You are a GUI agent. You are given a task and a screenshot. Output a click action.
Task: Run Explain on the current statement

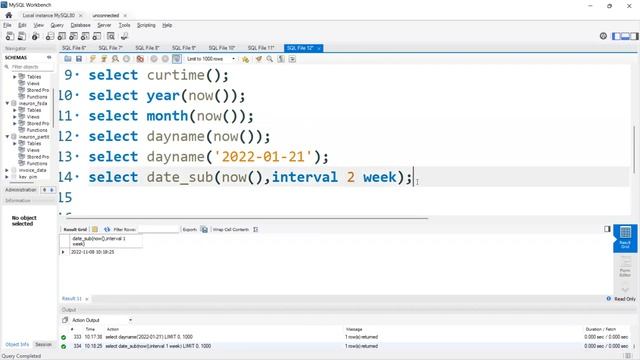116,59
